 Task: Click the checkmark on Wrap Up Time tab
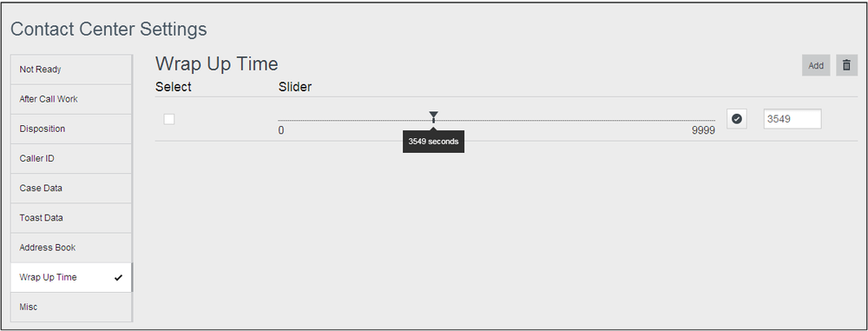(x=118, y=278)
